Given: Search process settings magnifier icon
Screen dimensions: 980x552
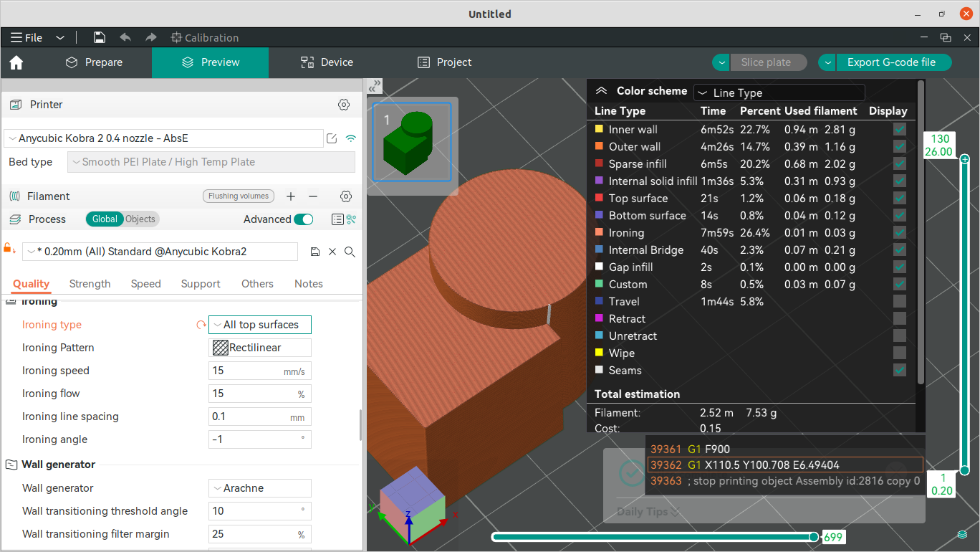Looking at the screenshot, I should pyautogui.click(x=350, y=252).
